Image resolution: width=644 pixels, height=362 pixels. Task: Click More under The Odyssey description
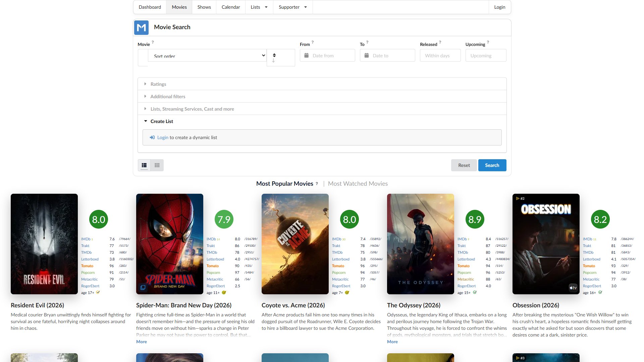coord(392,342)
